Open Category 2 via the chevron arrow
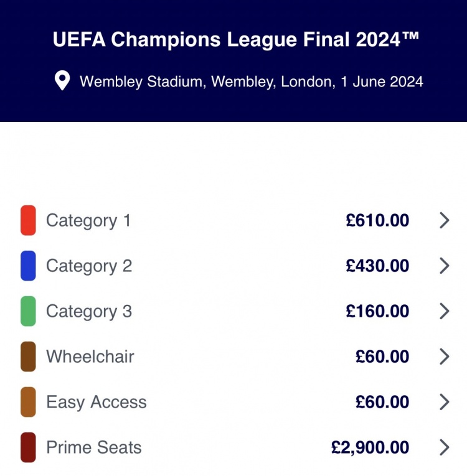This screenshot has height=476, width=467. point(444,266)
